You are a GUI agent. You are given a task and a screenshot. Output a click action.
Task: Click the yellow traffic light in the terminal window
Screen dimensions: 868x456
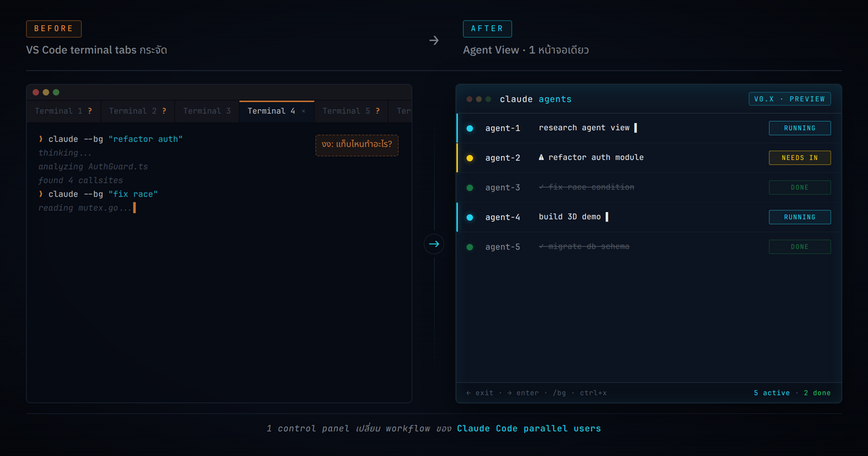46,92
